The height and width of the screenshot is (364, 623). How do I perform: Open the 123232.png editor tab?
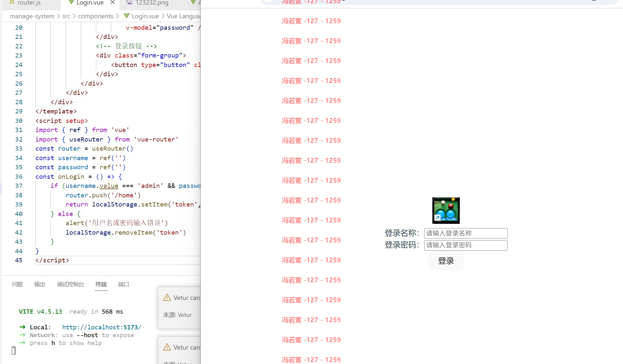click(x=152, y=3)
